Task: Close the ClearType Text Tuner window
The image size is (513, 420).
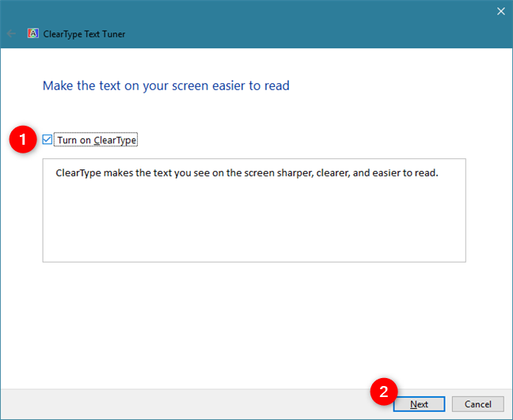Action: coord(500,11)
